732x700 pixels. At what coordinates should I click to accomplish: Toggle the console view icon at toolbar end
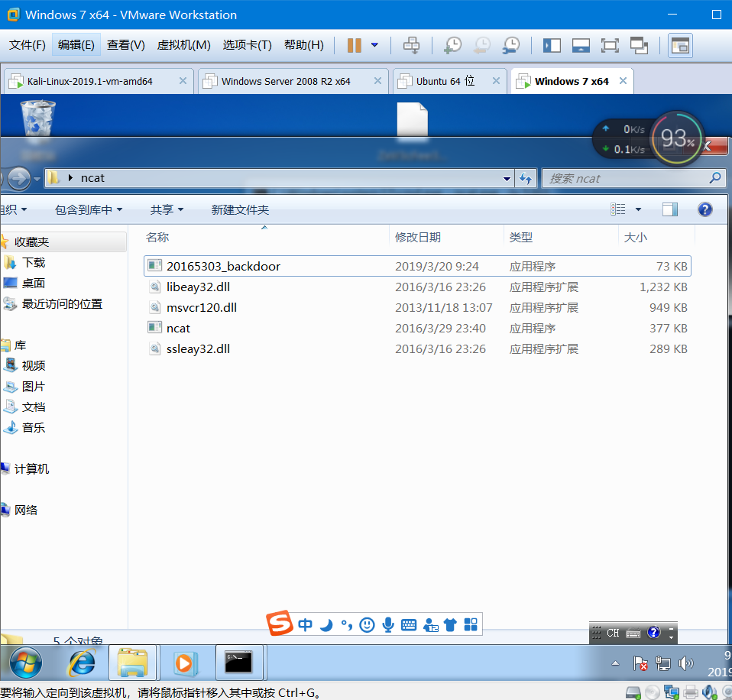(680, 45)
